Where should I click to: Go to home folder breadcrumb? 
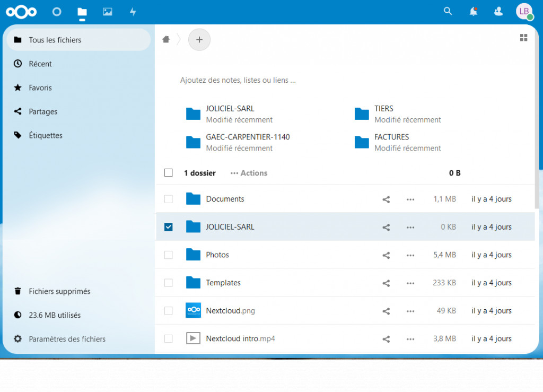(x=166, y=39)
